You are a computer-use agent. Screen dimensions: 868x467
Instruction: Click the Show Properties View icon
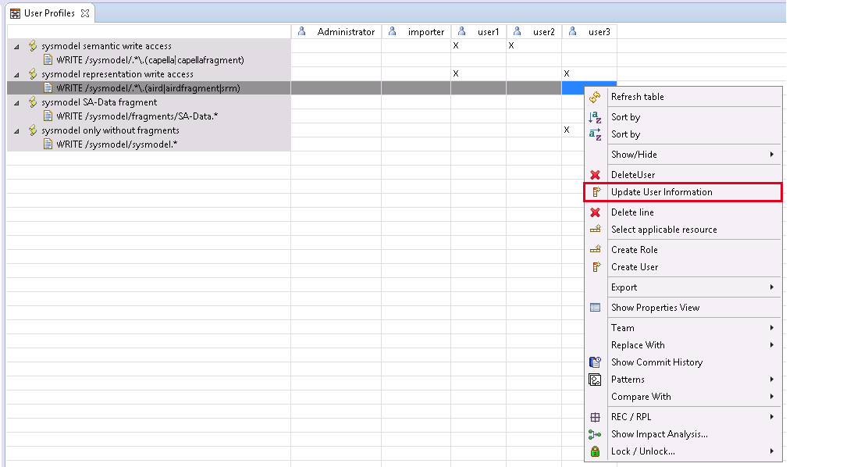tap(595, 308)
